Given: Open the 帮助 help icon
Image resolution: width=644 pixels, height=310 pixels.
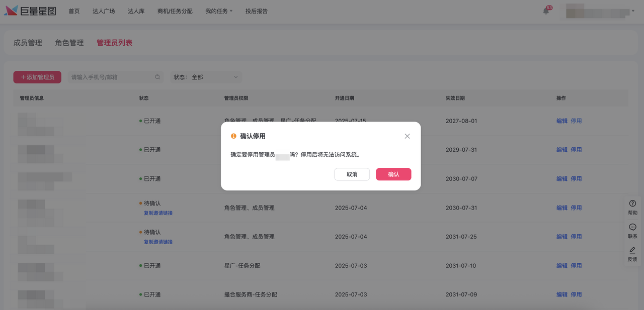Looking at the screenshot, I should point(632,203).
